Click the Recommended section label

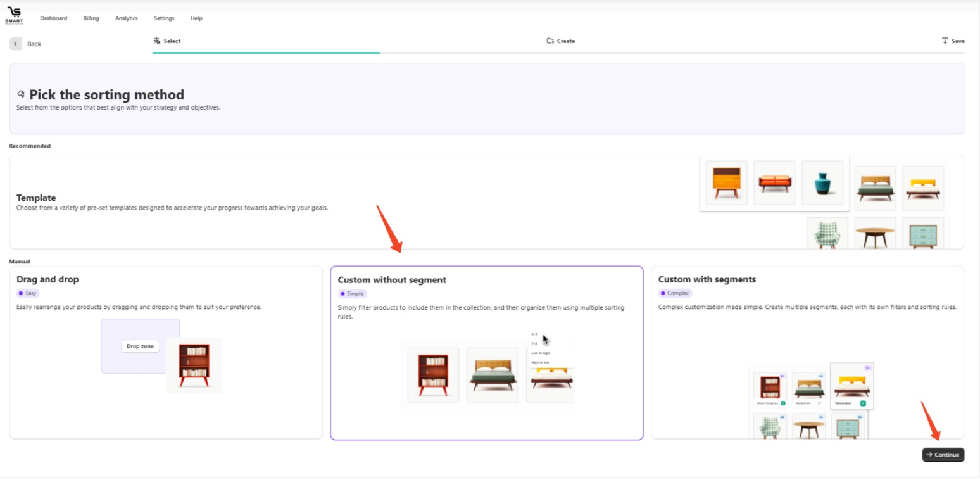click(x=30, y=146)
